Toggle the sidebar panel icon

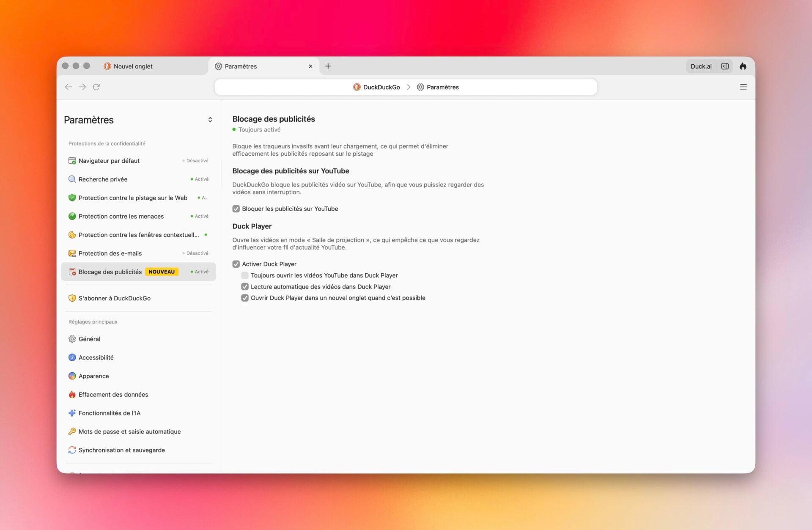[725, 66]
